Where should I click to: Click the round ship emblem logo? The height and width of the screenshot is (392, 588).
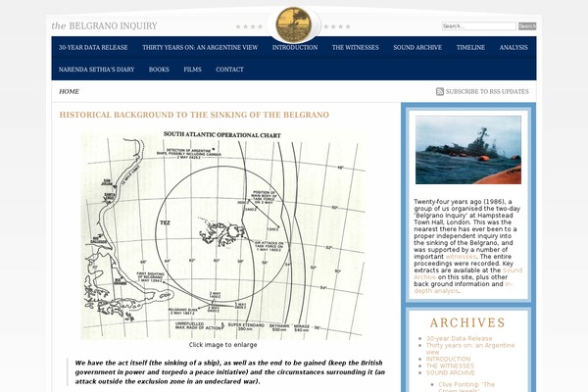tap(294, 24)
